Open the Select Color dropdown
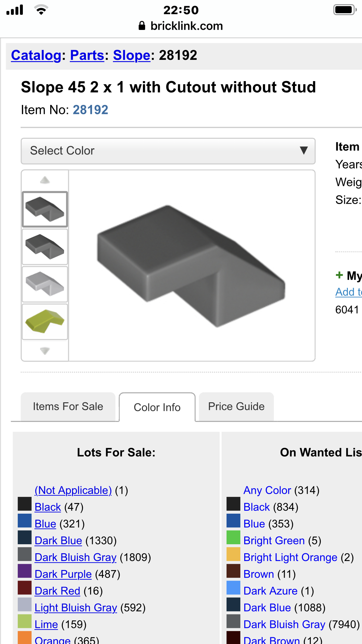362x644 pixels. coord(168,151)
